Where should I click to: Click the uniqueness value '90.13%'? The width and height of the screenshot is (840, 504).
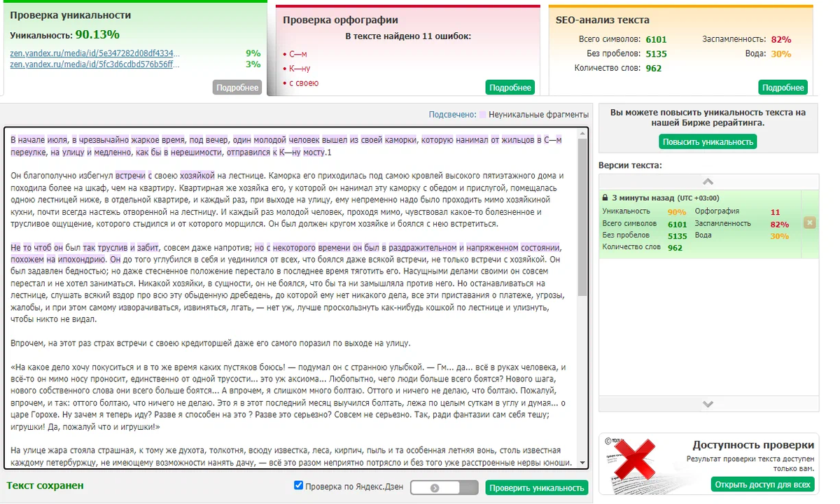(97, 34)
